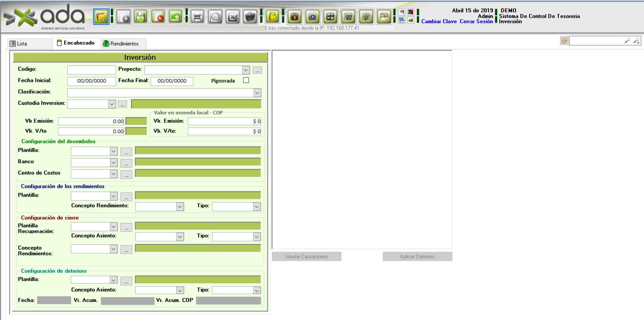This screenshot has height=320, width=644.
Task: Click the yellow padlock toolbar icon
Action: (x=272, y=17)
